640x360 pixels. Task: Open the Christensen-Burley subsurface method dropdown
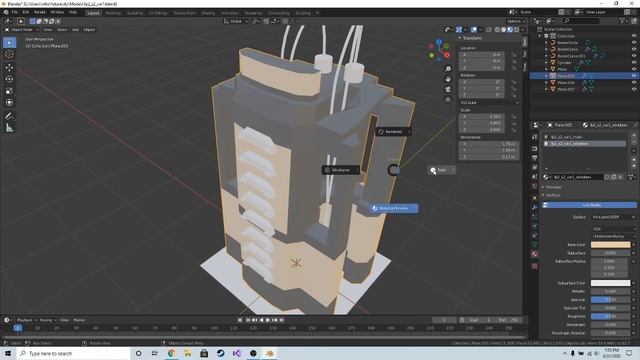coord(613,236)
